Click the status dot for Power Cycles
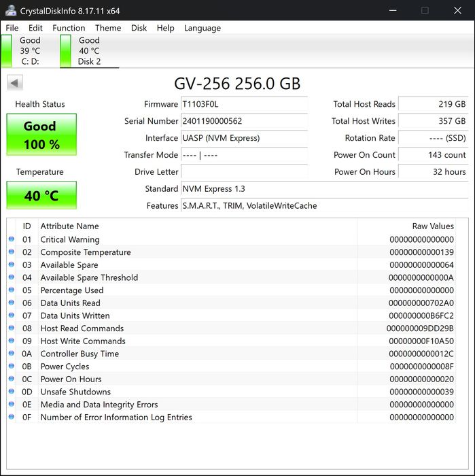The height and width of the screenshot is (476, 475). (x=12, y=366)
